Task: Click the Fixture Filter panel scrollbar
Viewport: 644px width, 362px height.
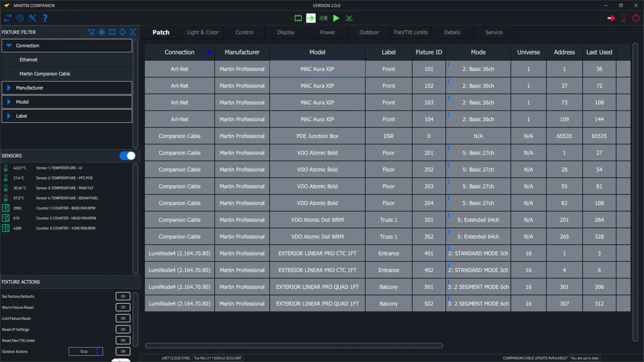Action: (136, 94)
